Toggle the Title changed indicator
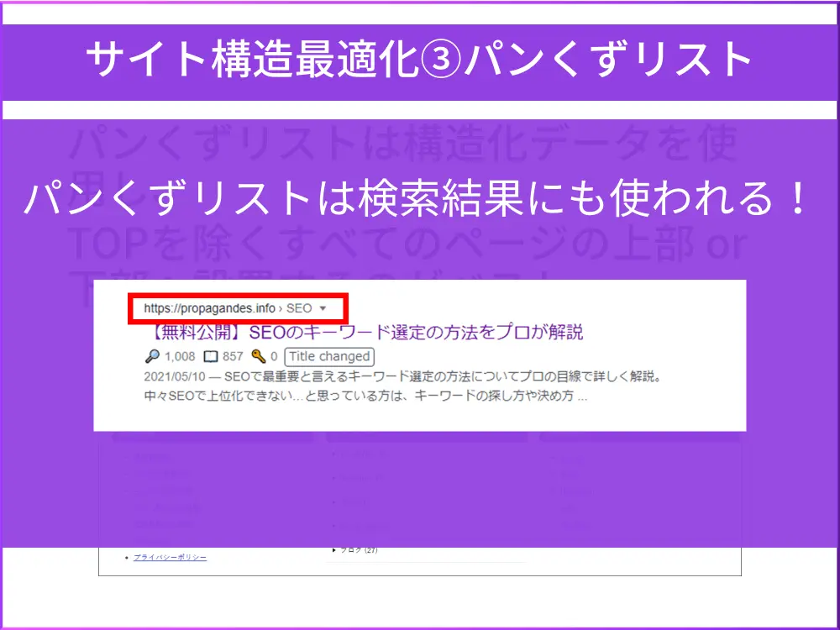Screen dimensions: 840x630 pos(328,355)
